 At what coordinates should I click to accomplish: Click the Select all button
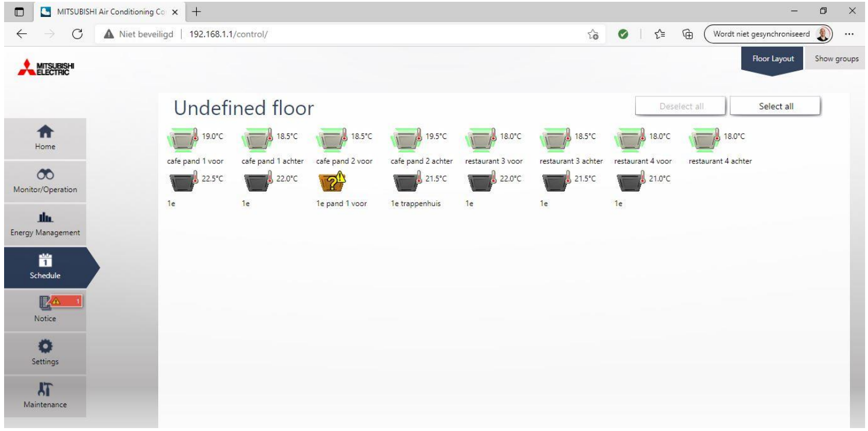[x=775, y=106]
